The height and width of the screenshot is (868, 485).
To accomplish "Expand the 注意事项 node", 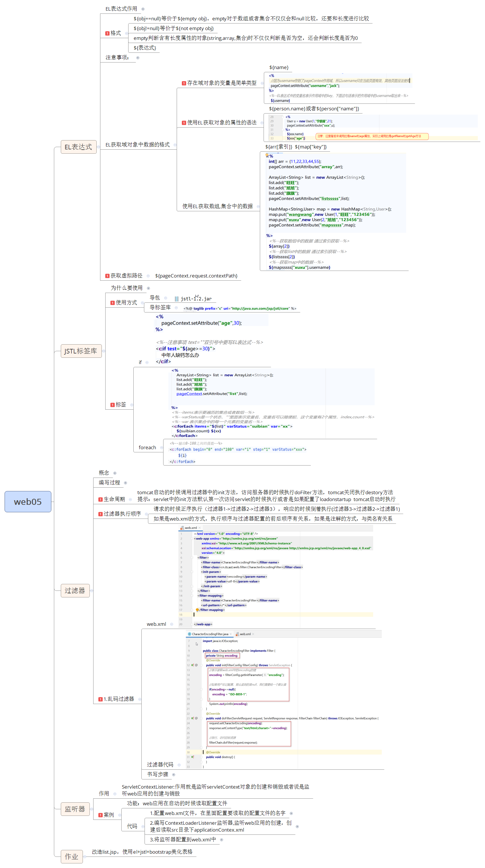I will pyautogui.click(x=138, y=58).
